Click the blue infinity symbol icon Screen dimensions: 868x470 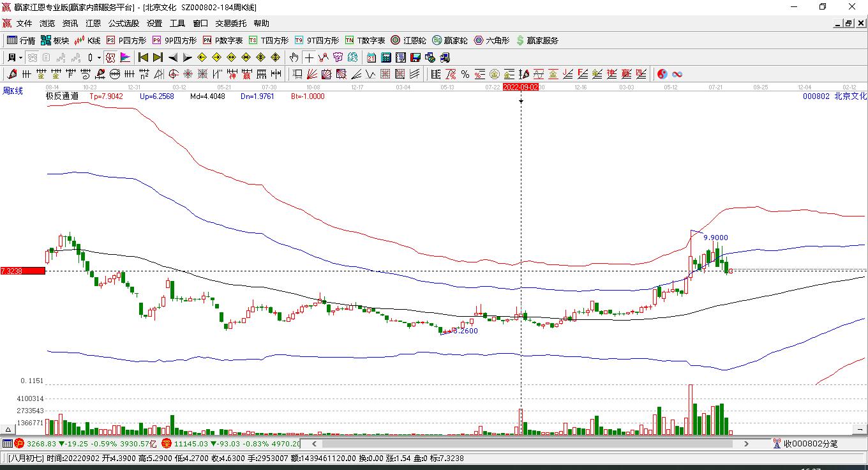click(677, 74)
